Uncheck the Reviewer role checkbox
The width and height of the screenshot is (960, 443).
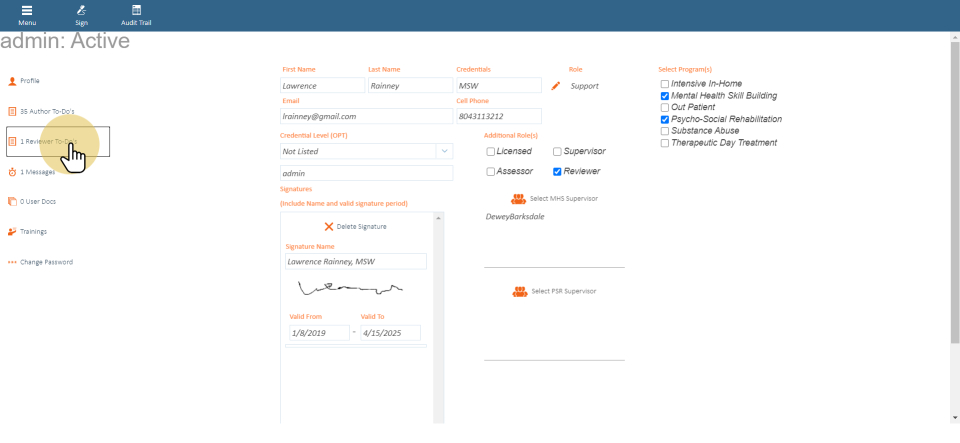click(557, 172)
